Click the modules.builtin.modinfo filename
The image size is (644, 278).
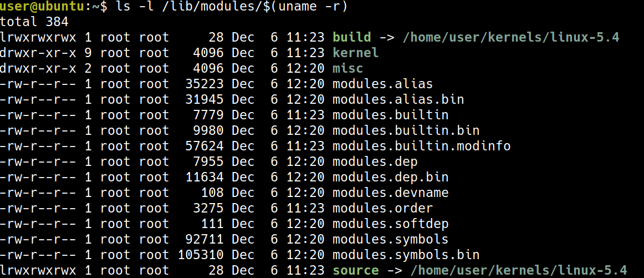[421, 146]
